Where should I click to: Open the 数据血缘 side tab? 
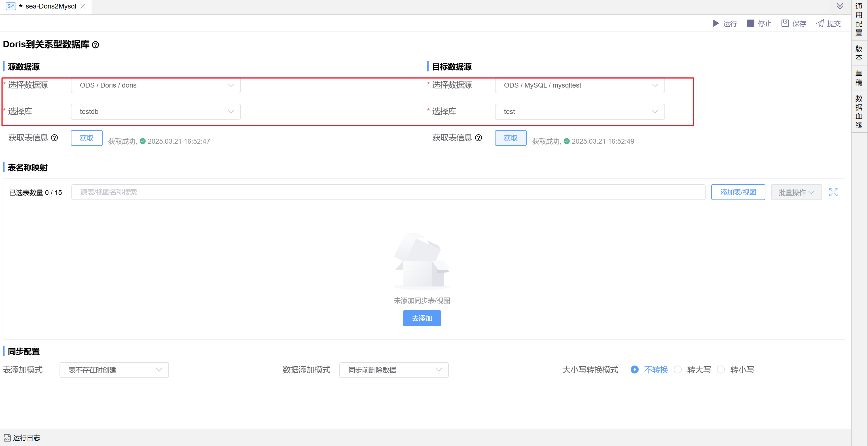coord(859,112)
